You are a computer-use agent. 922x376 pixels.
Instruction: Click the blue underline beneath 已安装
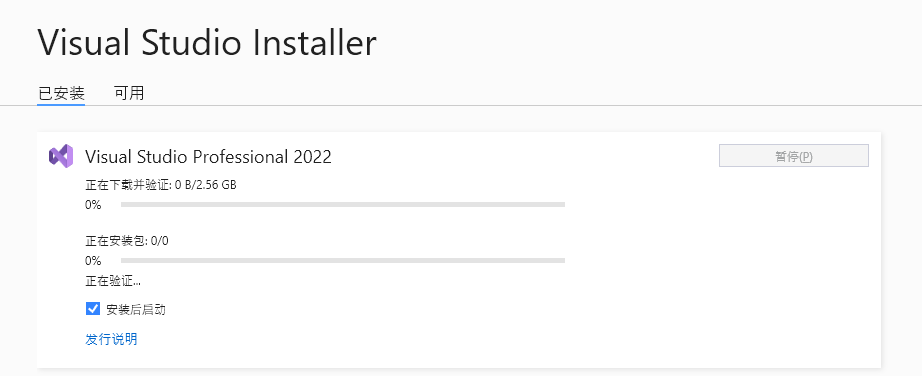tap(61, 105)
